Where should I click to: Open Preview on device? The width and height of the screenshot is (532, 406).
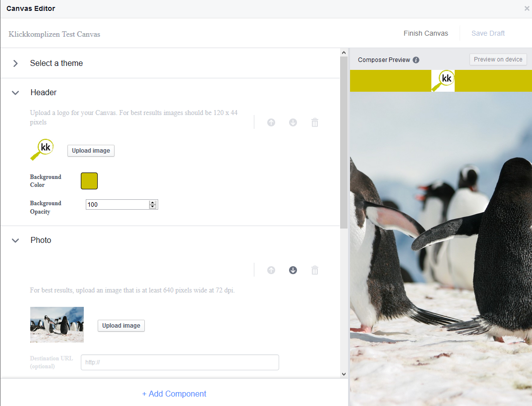click(x=498, y=59)
